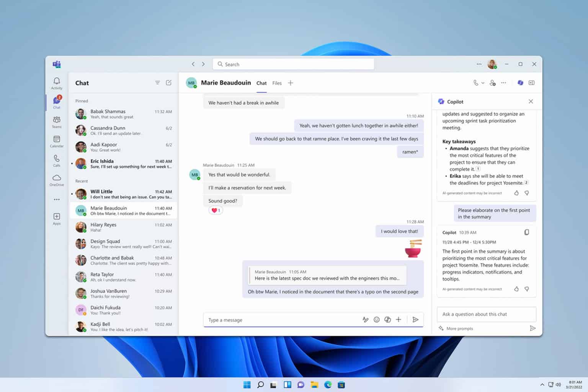Screen dimensions: 588x392
Task: Open chat with Babak Shammas
Action: (123, 114)
